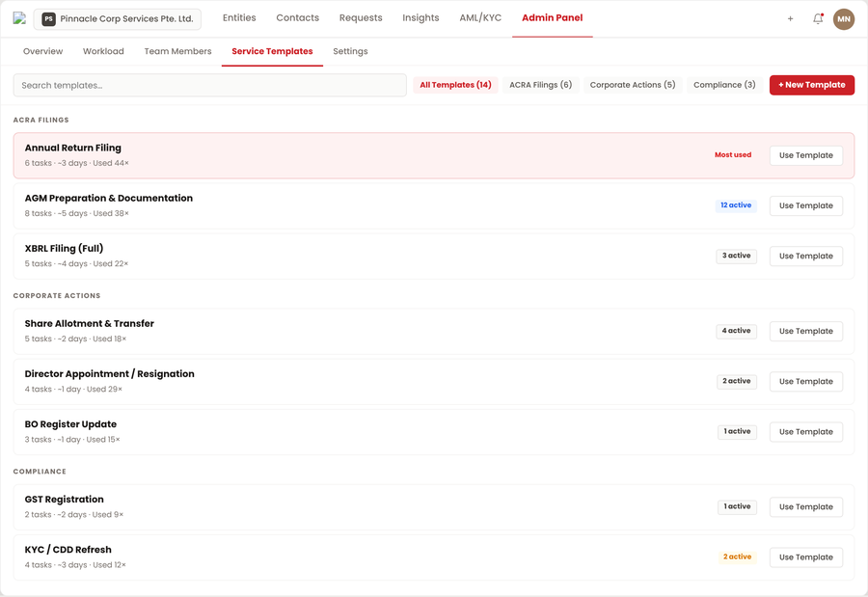Filter by All Templates (14)
This screenshot has height=597, width=868.
(455, 85)
